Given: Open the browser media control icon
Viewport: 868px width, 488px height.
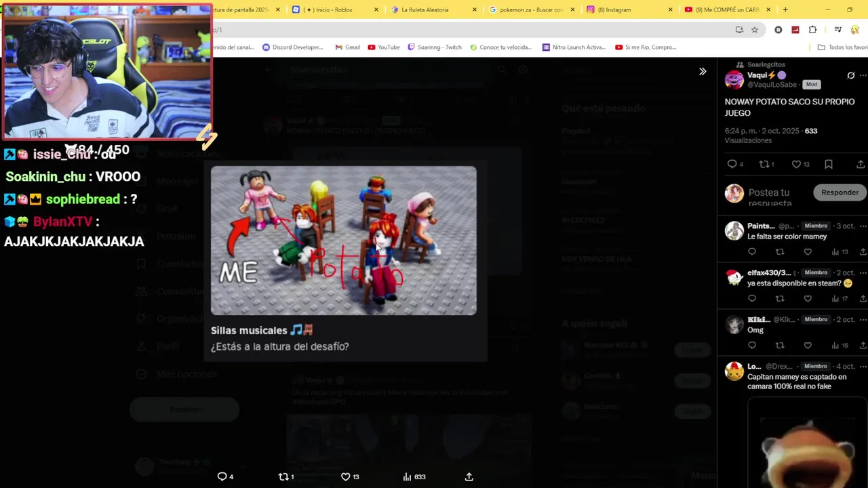Looking at the screenshot, I should tap(837, 30).
